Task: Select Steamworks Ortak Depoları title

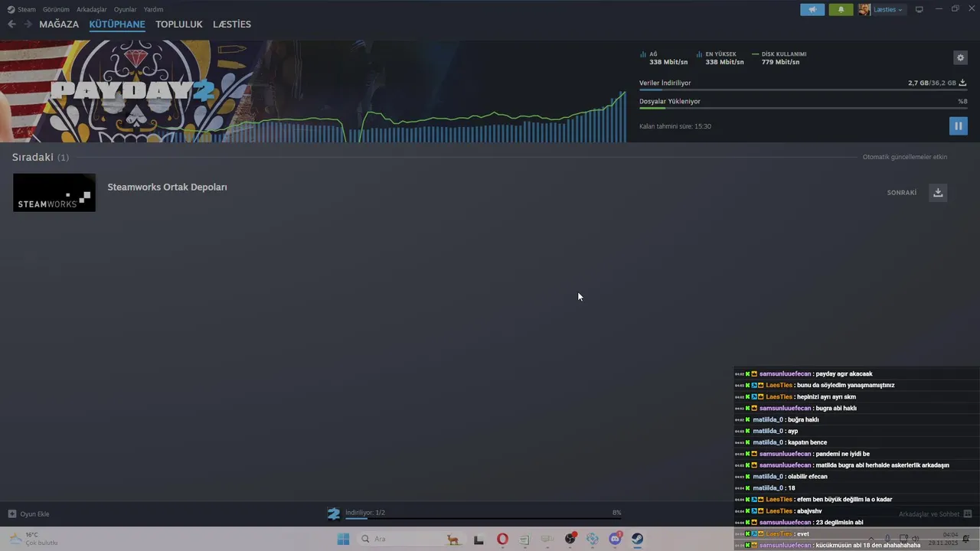Action: click(x=167, y=187)
